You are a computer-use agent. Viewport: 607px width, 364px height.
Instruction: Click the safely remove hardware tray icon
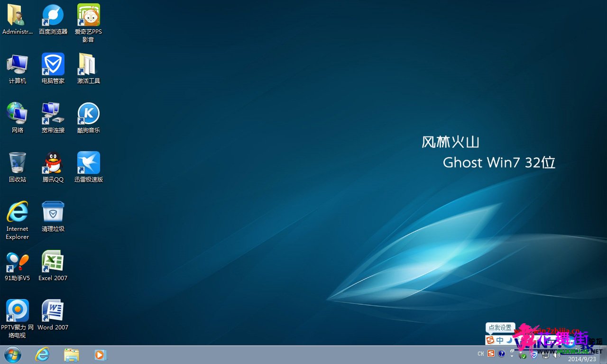pyautogui.click(x=522, y=355)
